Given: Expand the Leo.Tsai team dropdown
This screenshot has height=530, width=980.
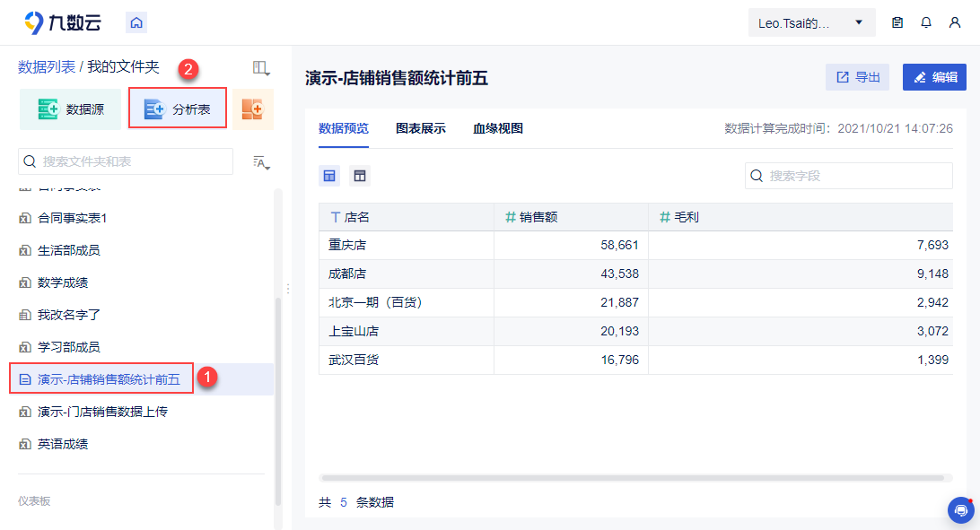Looking at the screenshot, I should click(811, 23).
